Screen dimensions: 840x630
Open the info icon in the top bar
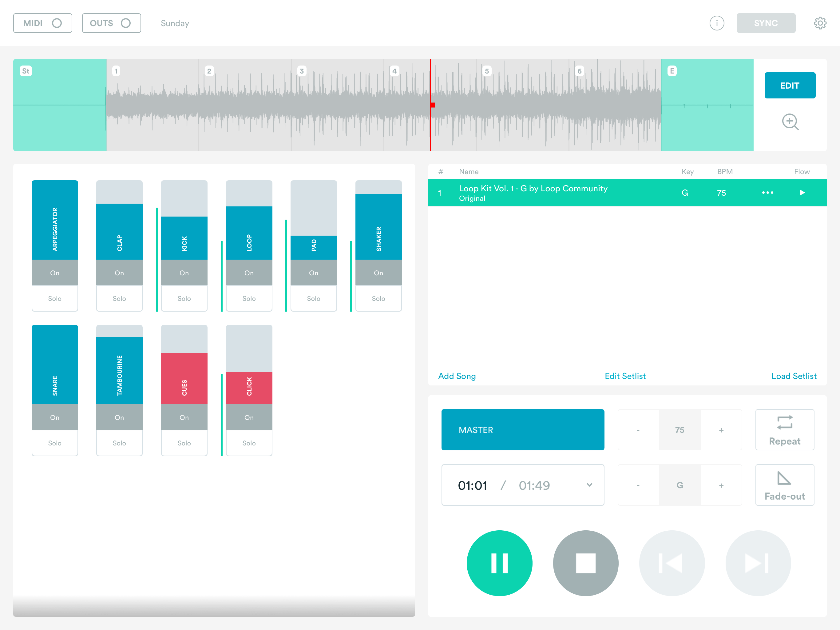(717, 23)
